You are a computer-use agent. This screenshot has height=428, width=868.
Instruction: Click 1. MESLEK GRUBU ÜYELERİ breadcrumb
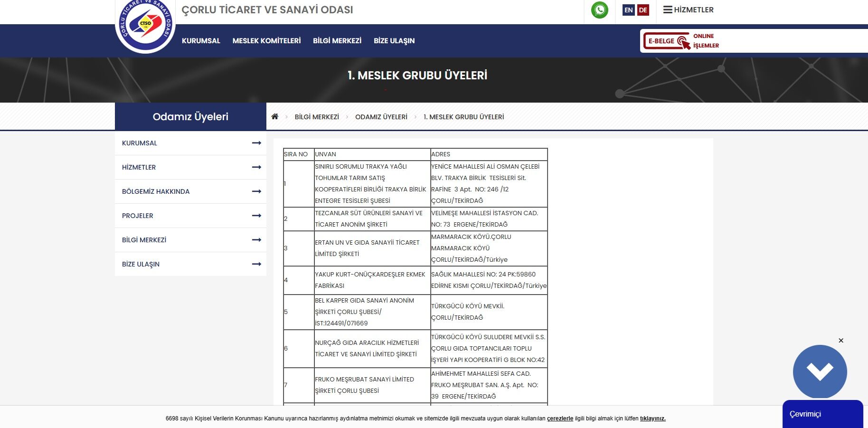tap(463, 117)
